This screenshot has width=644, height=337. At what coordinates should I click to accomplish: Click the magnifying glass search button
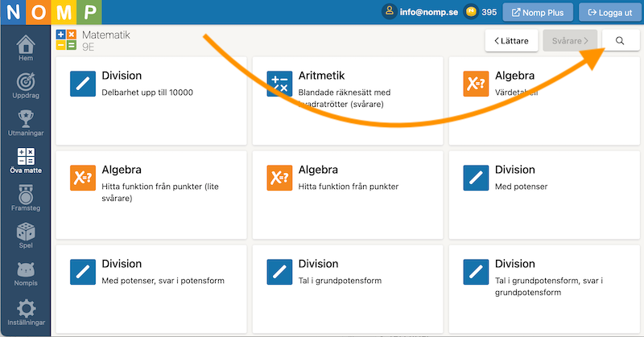click(x=621, y=41)
